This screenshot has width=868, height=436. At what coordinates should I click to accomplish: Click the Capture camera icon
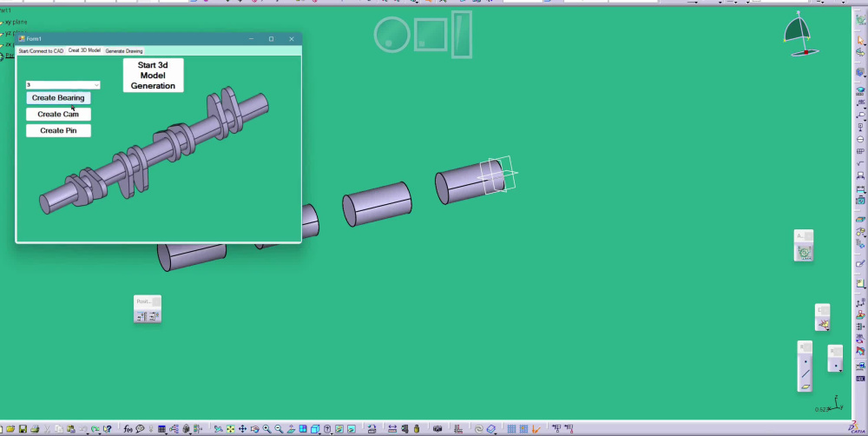click(x=437, y=429)
